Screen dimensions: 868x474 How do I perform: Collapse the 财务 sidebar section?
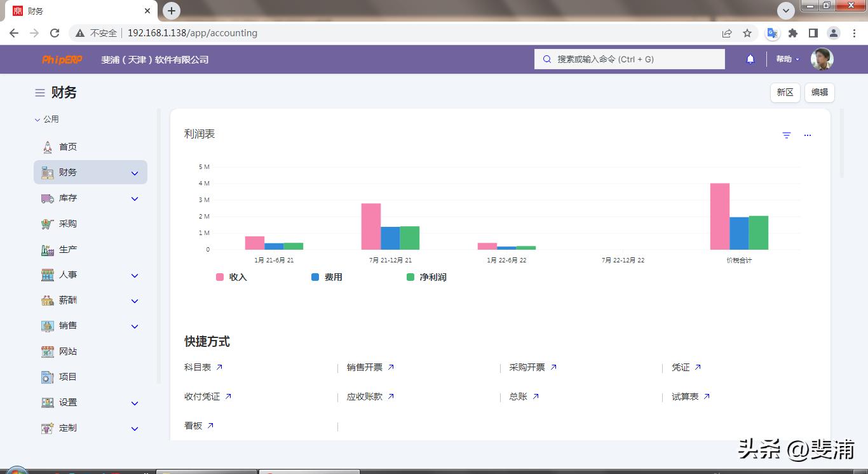coord(134,172)
